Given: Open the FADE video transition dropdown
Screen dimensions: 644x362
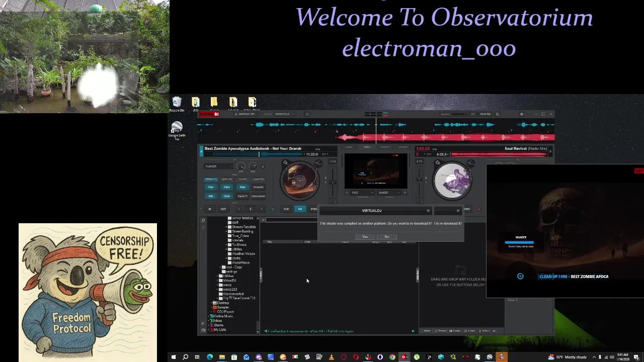Looking at the screenshot, I should 362,193.
